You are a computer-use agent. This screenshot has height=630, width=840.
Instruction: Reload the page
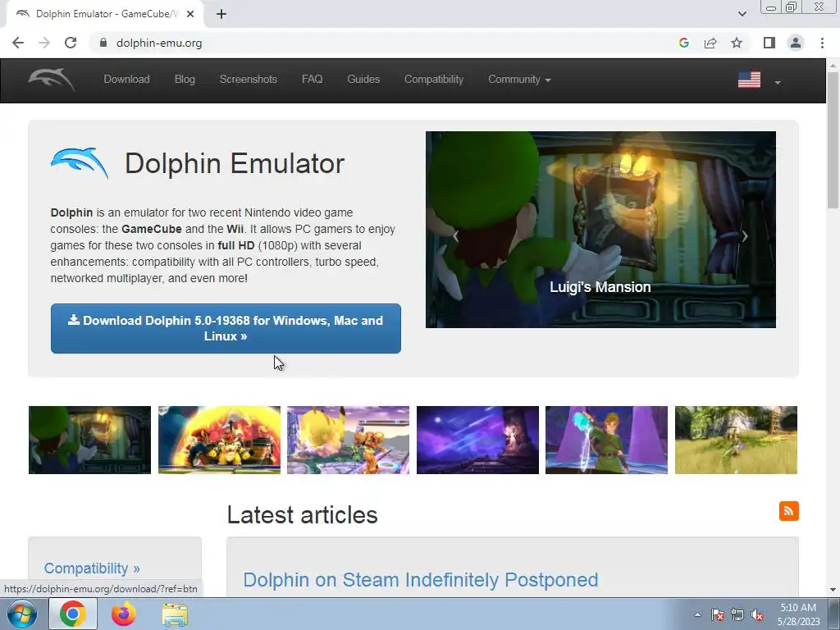pos(71,43)
